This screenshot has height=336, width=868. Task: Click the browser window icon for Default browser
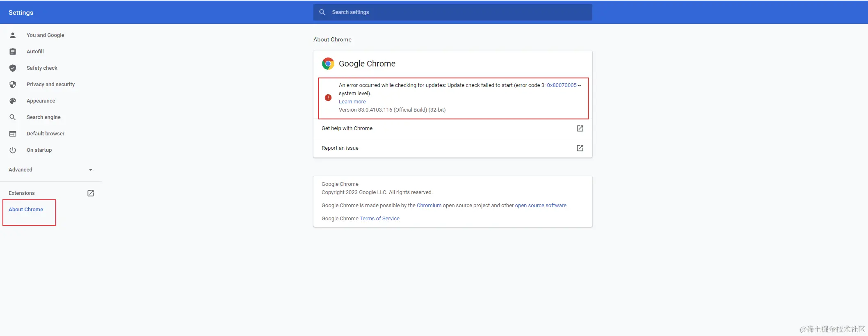pos(13,134)
